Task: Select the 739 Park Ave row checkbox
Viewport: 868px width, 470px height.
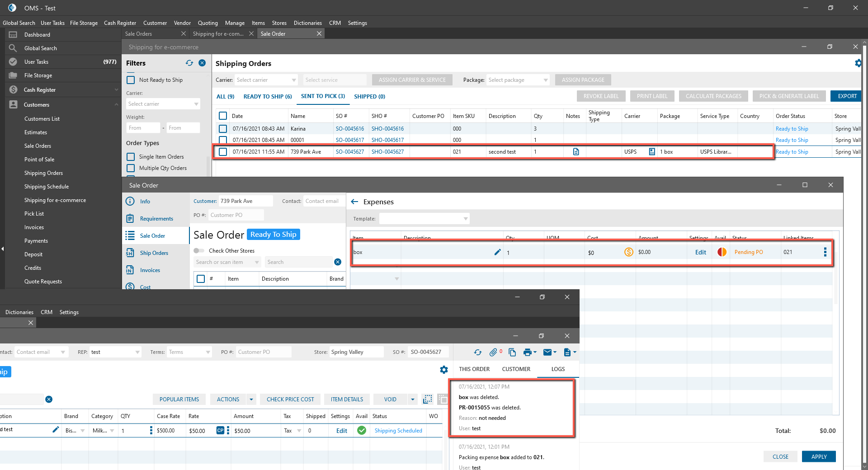Action: [x=223, y=152]
